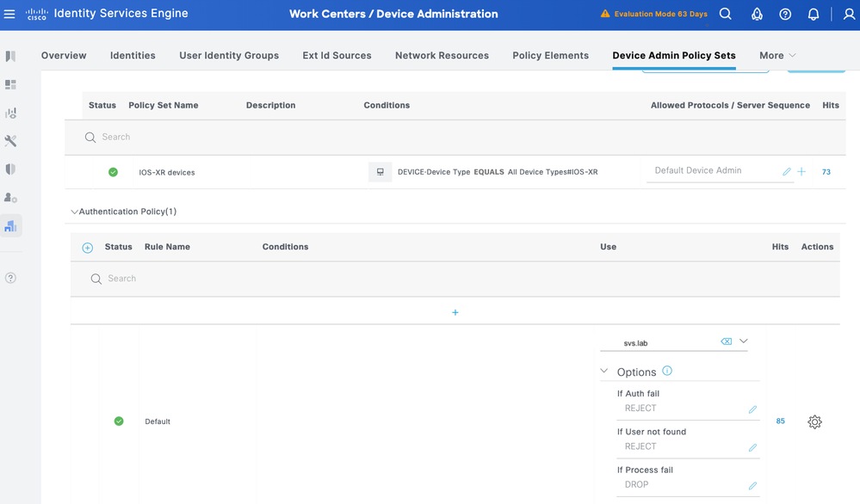Switch to the Overview tab

pyautogui.click(x=64, y=55)
